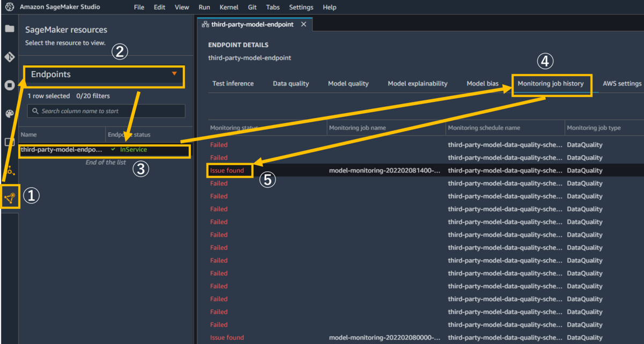The width and height of the screenshot is (644, 344).
Task: Switch to the Model quality tab
Action: (x=348, y=84)
